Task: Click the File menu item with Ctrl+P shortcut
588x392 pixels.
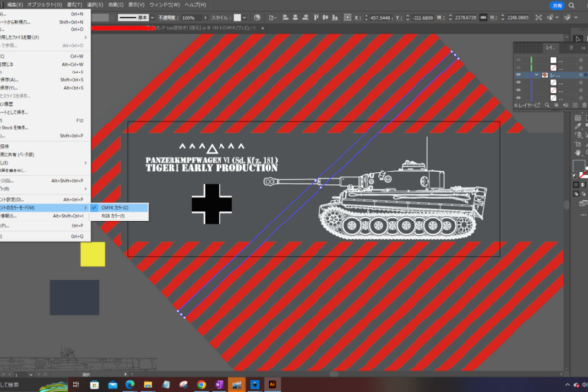Action: pos(45,226)
